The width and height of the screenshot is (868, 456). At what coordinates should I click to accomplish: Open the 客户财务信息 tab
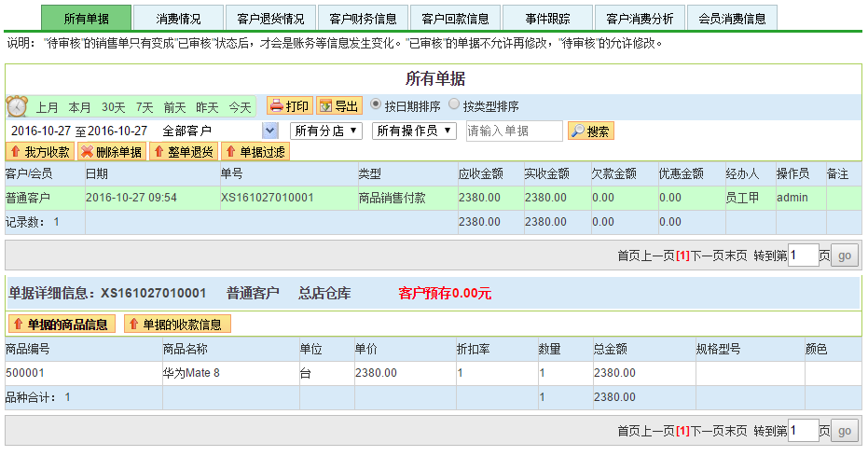[x=363, y=19]
